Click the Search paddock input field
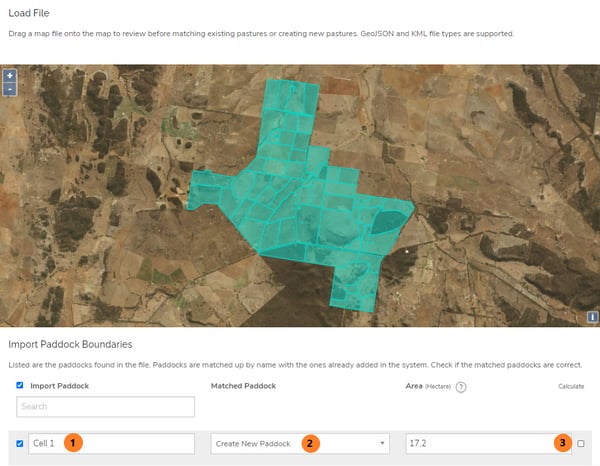This screenshot has width=600, height=466. (105, 407)
